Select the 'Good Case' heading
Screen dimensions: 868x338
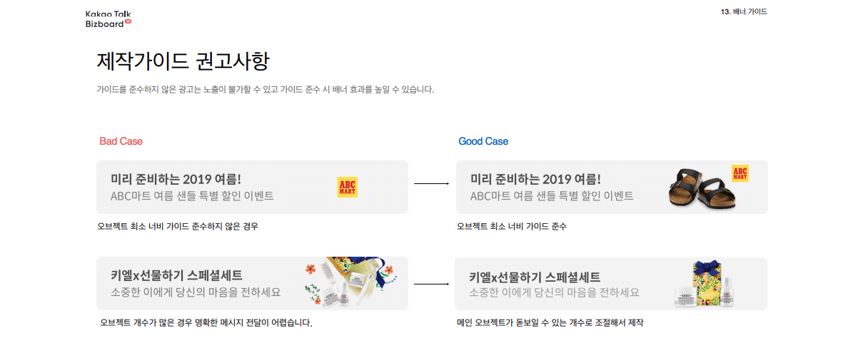(x=483, y=141)
